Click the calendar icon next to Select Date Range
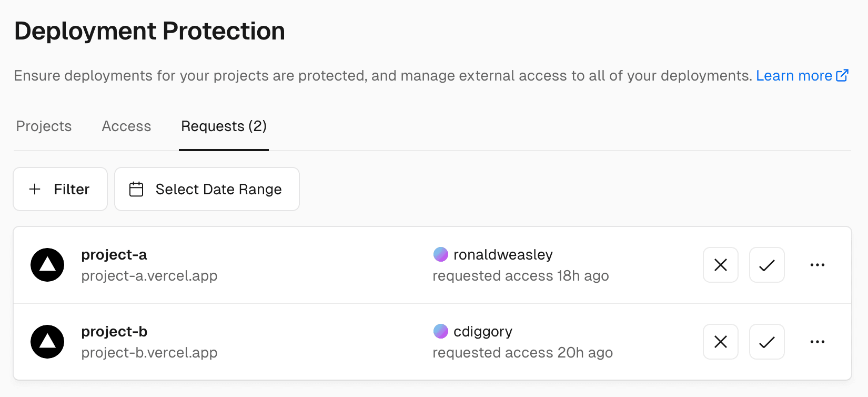This screenshot has height=397, width=868. click(x=136, y=189)
